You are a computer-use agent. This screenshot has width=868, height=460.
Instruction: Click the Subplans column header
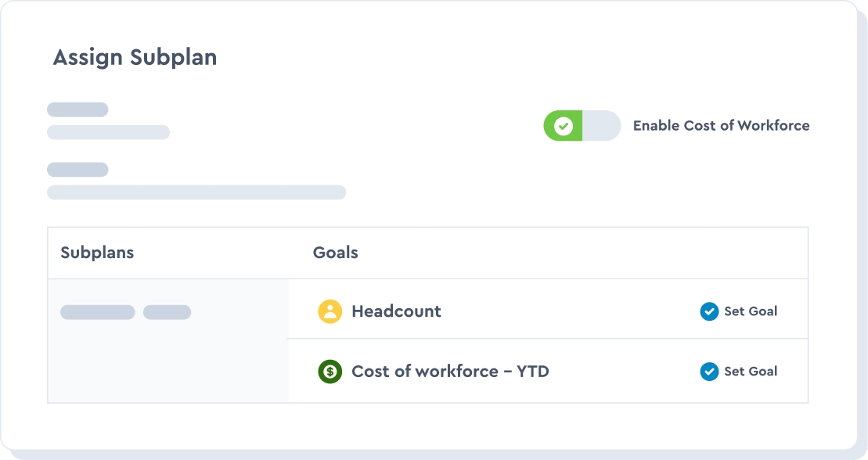click(97, 253)
